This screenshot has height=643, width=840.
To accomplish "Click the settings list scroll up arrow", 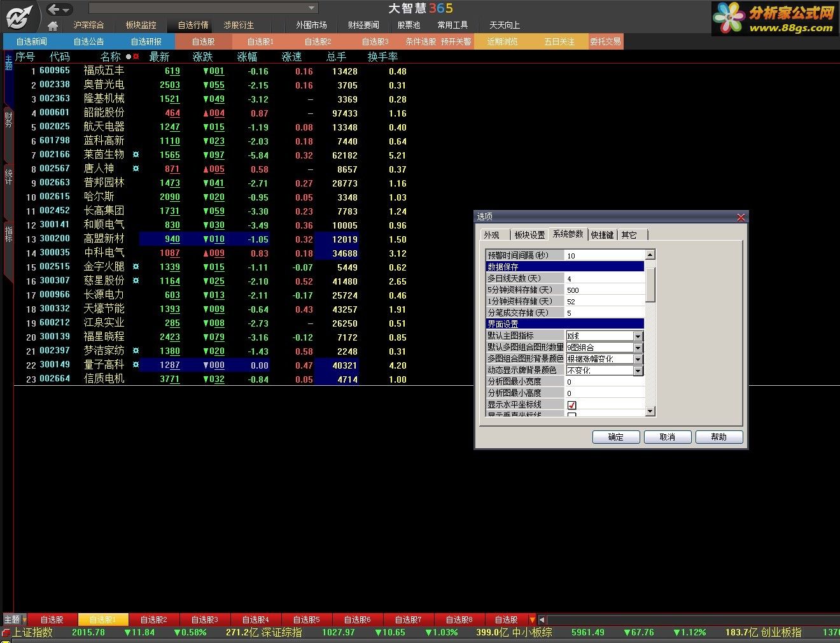I will [x=650, y=255].
